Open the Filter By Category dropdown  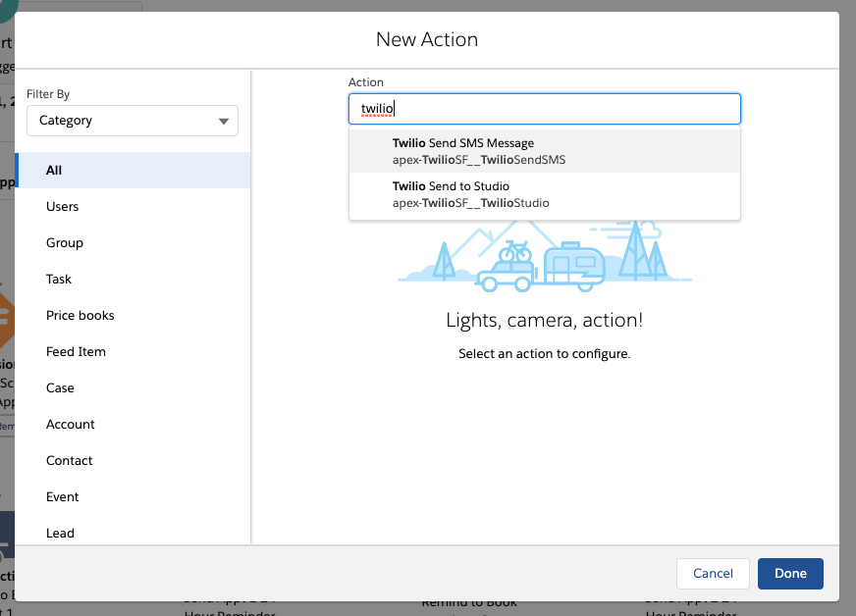click(x=133, y=121)
